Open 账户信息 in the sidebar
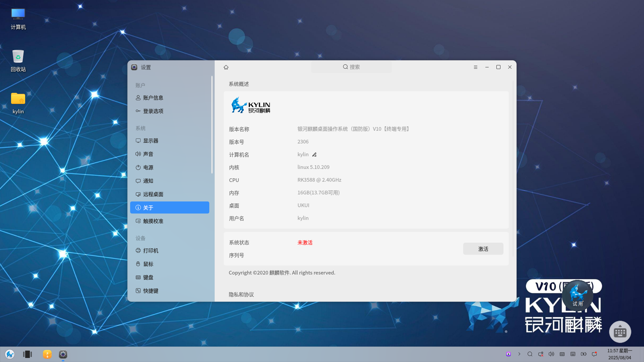 170,98
